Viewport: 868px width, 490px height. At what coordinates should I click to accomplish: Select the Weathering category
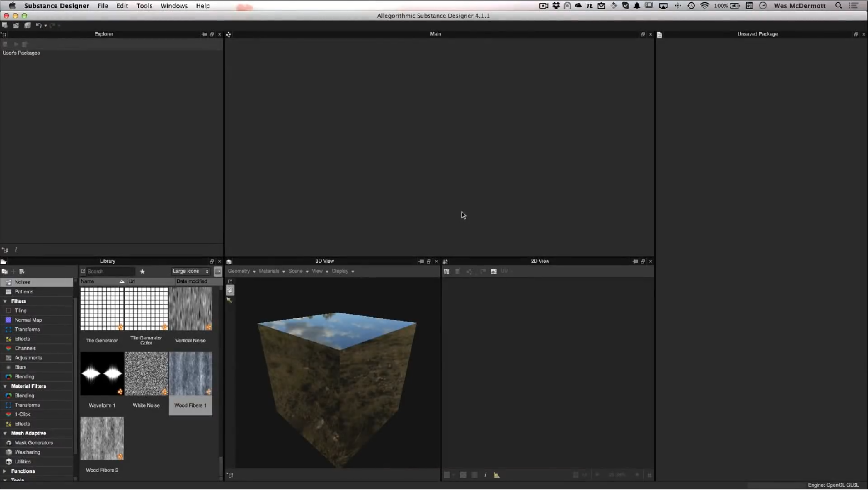tap(37, 452)
